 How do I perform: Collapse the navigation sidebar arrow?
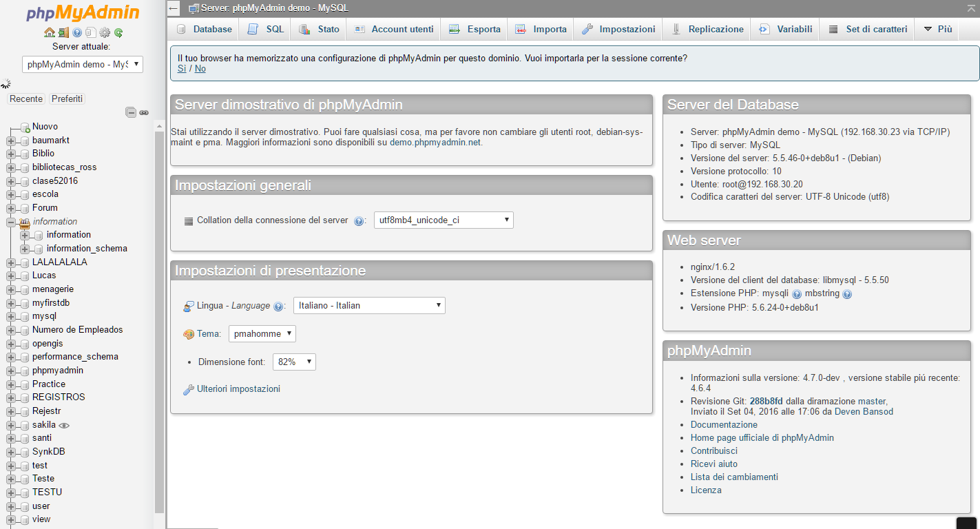pos(174,8)
